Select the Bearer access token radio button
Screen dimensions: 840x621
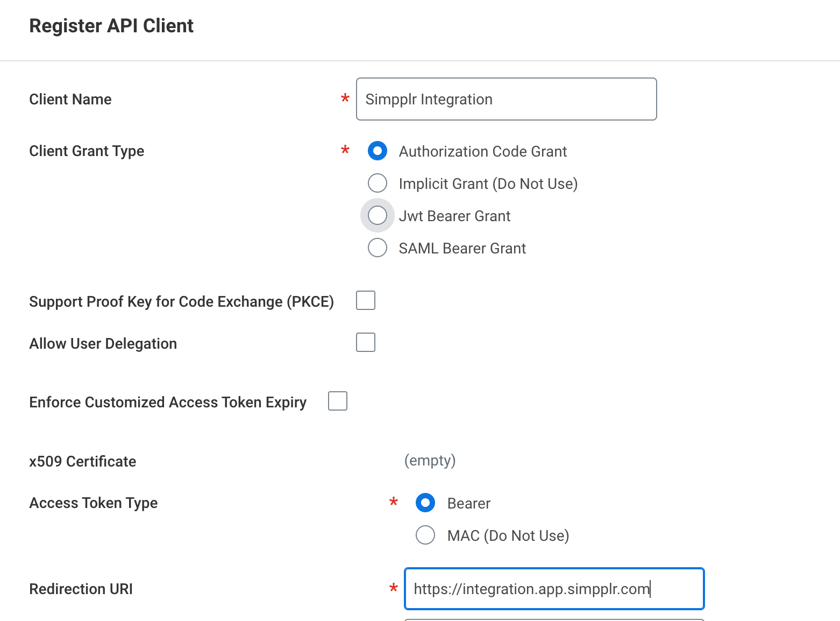tap(425, 503)
